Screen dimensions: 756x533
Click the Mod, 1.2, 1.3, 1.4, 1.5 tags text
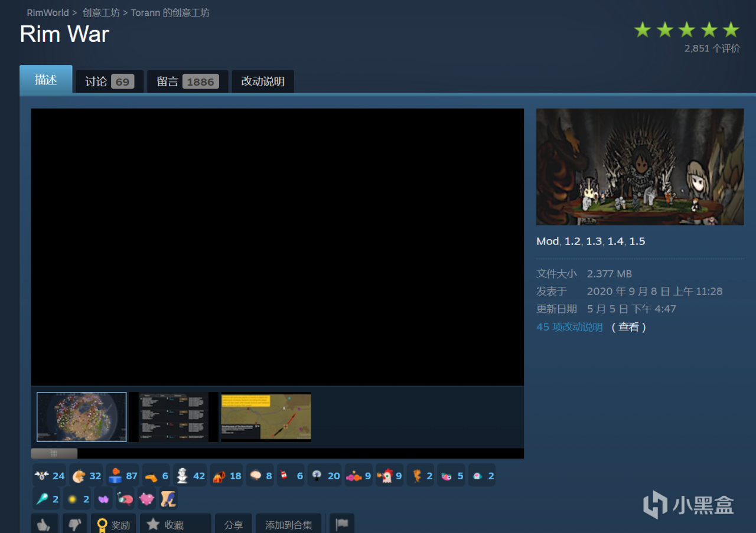(x=591, y=241)
